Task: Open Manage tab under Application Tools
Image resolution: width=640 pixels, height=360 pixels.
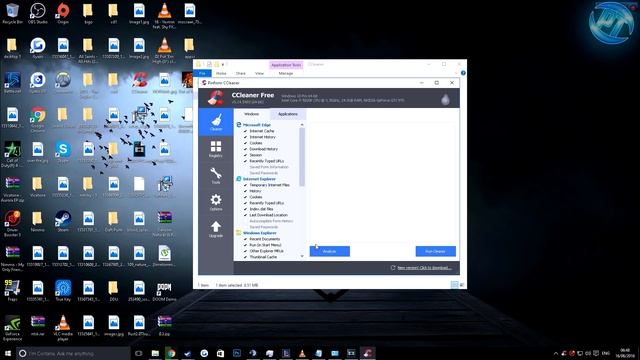Action: coord(286,73)
